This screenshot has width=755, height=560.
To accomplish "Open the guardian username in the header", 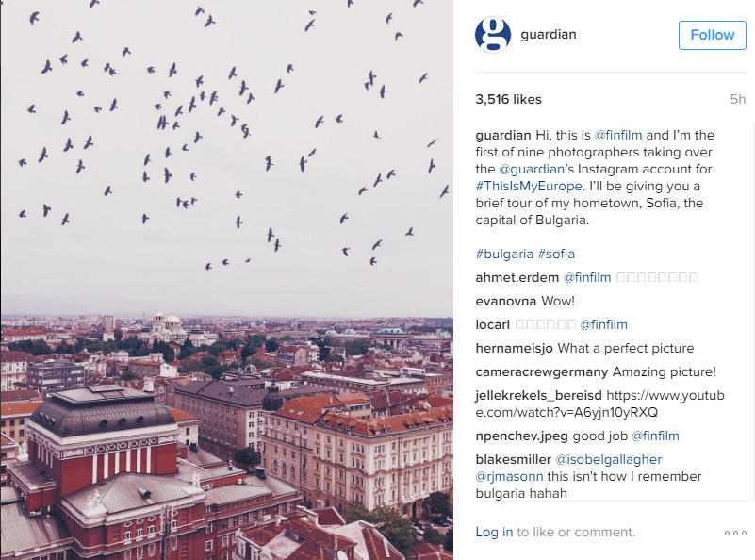I will 549,35.
